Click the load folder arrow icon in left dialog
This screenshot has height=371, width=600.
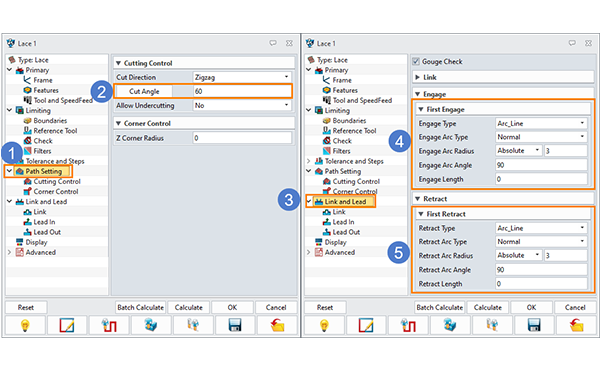click(277, 325)
